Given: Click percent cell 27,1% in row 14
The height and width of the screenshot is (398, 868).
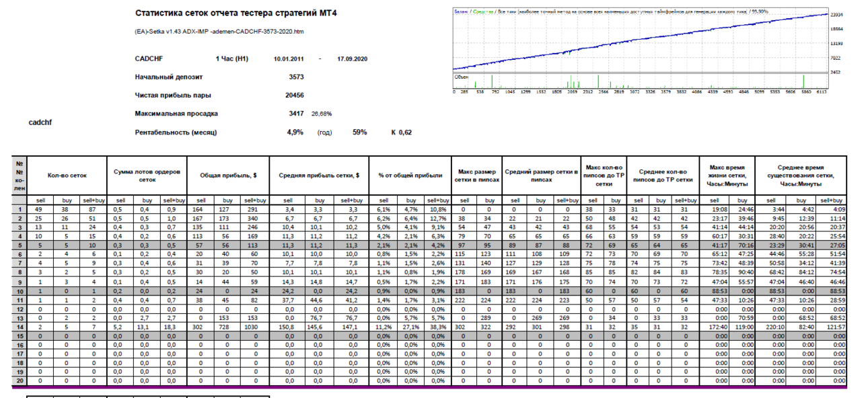Looking at the screenshot, I should click(410, 326).
